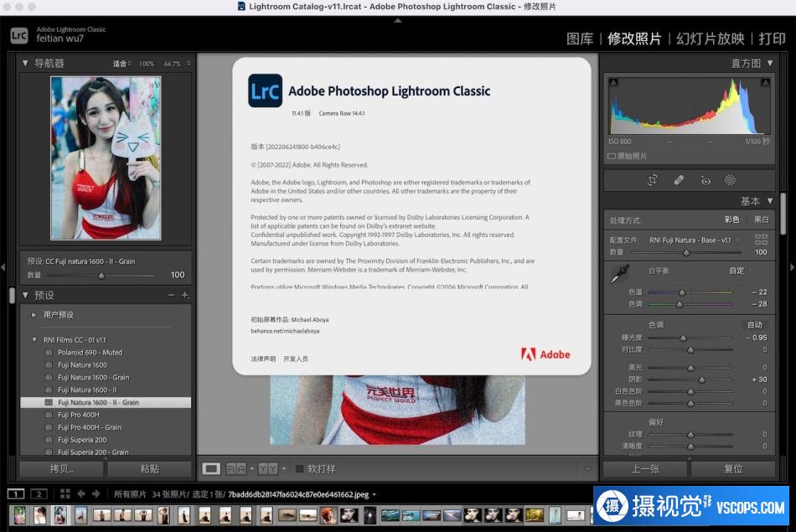Toggle Original Photo checkbox (原始照片)
Viewport: 796px width, 532px height.
pyautogui.click(x=611, y=157)
